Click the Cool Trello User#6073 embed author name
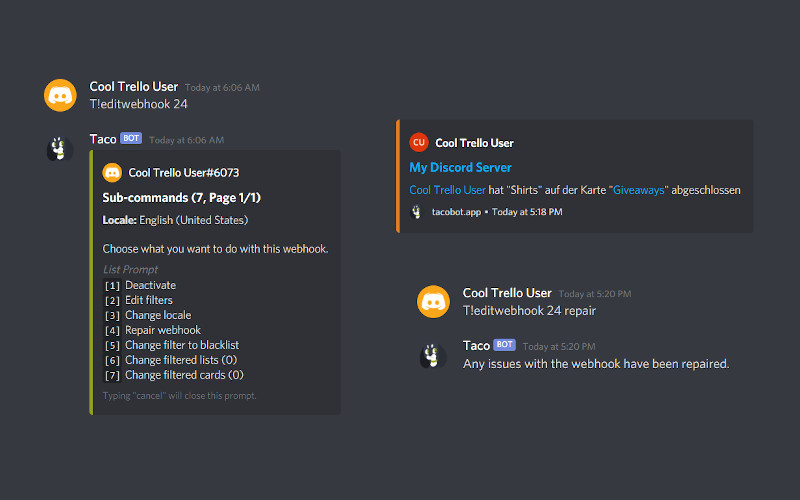 (x=184, y=172)
